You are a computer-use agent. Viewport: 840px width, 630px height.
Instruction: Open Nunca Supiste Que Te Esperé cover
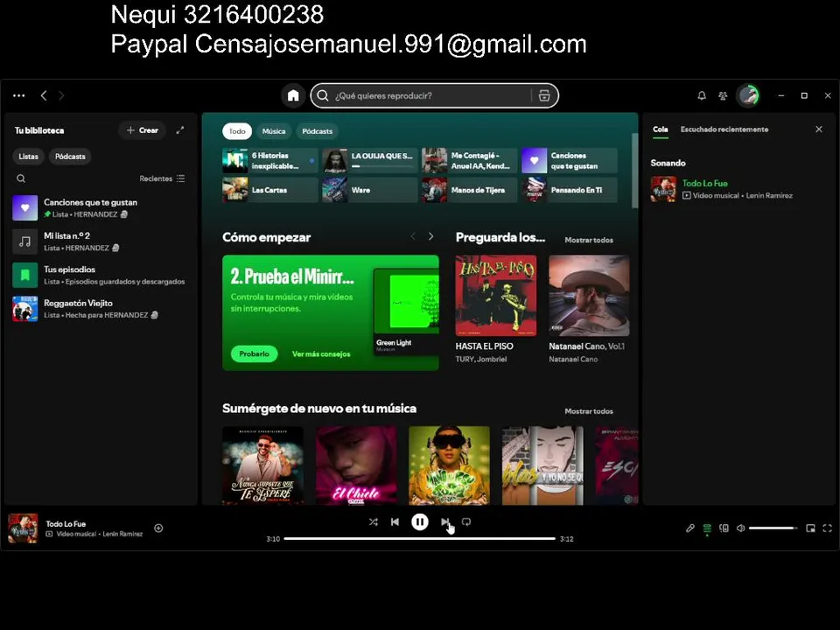(263, 465)
